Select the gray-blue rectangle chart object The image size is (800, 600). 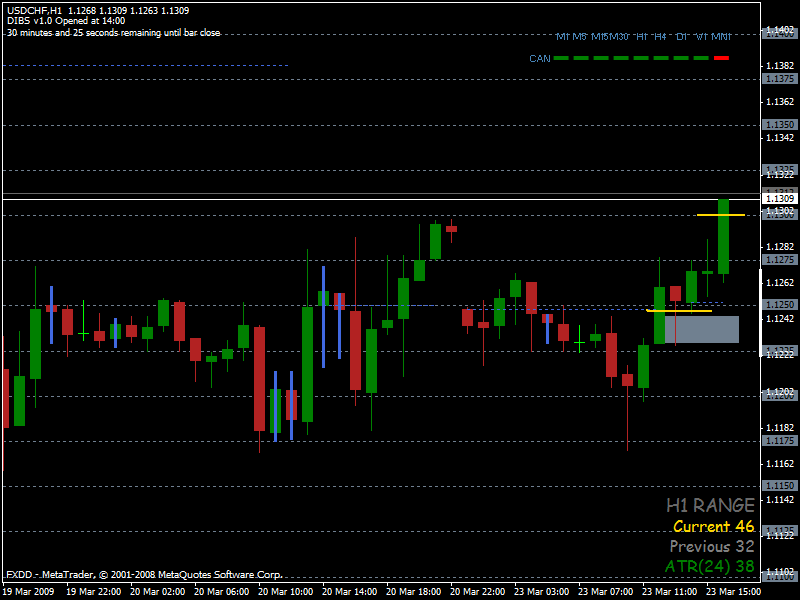click(x=702, y=330)
